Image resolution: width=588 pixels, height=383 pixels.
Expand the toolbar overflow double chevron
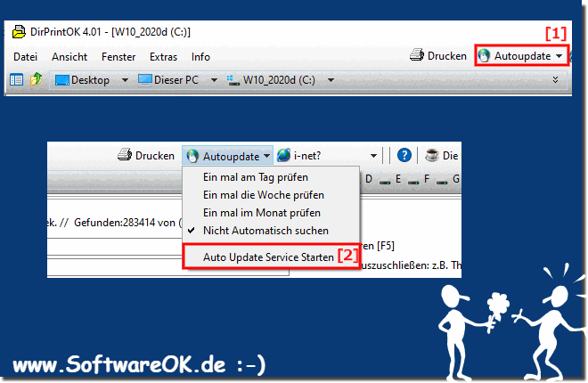(555, 79)
